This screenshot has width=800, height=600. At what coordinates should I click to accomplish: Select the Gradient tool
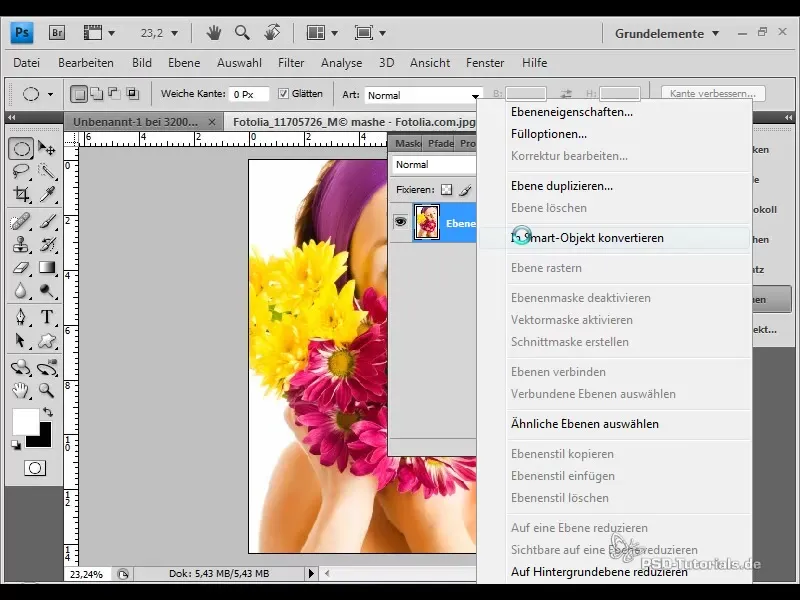[47, 267]
